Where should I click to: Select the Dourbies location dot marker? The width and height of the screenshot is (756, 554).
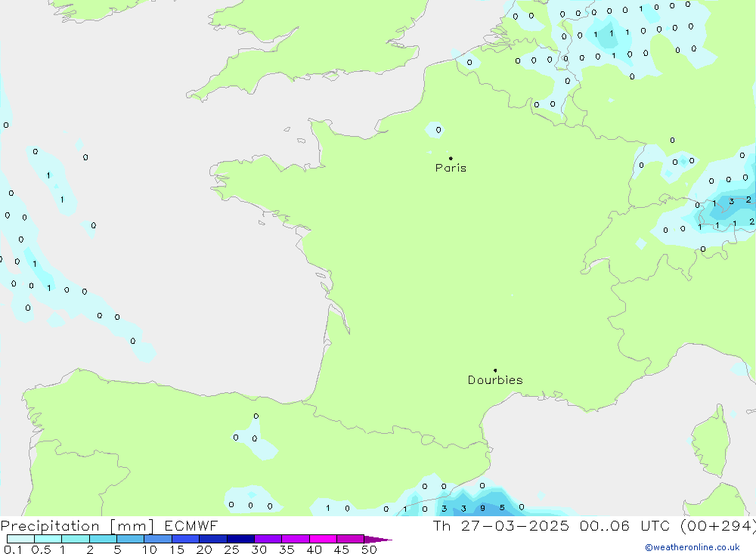[495, 370]
